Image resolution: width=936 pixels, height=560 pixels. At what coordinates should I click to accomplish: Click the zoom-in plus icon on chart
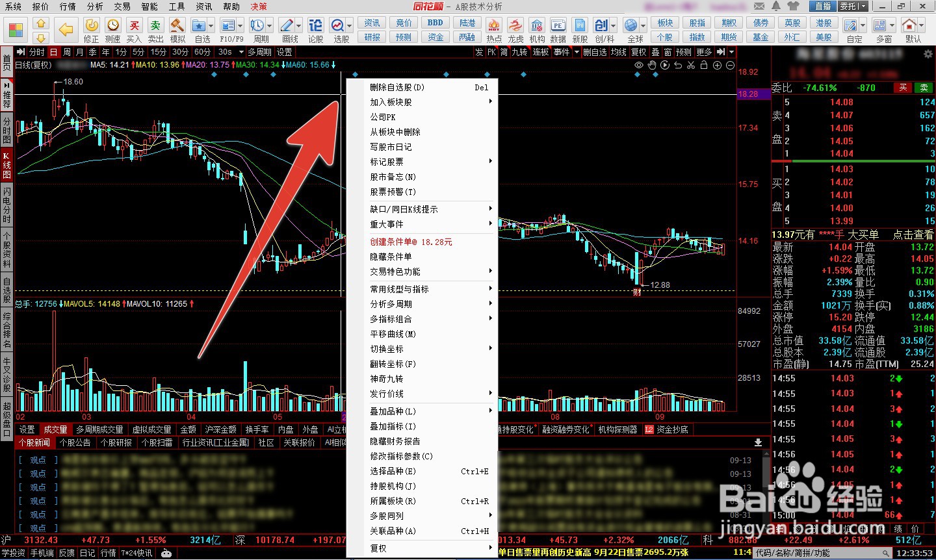(x=717, y=65)
